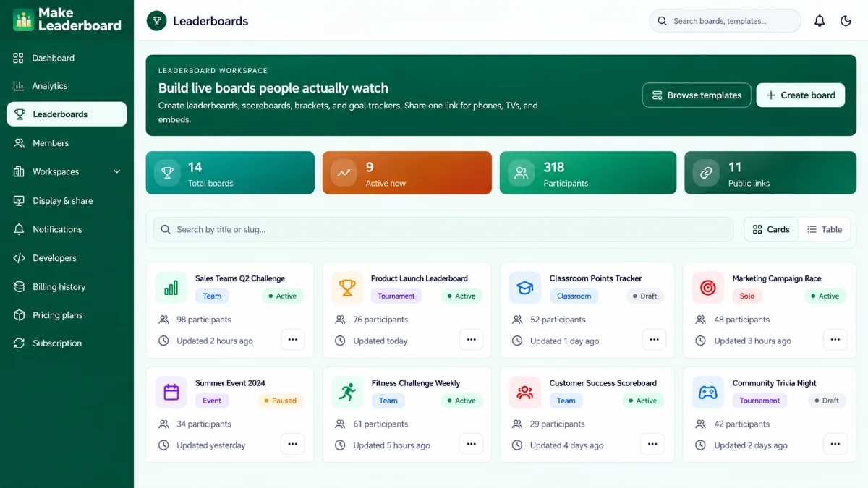Focus the Search boards, templates field
Screen dimensions: 868x488
coord(725,21)
